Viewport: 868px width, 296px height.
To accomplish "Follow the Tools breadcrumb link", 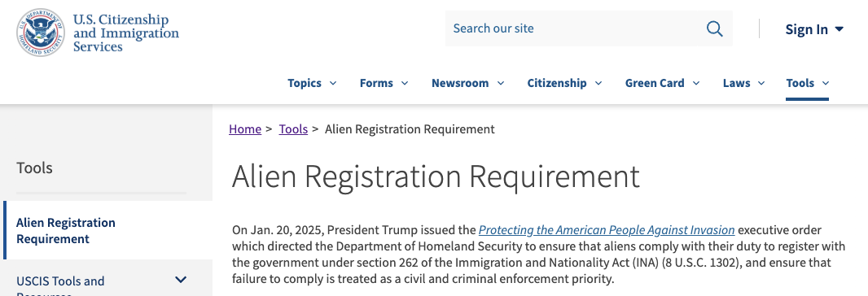I will [x=293, y=129].
